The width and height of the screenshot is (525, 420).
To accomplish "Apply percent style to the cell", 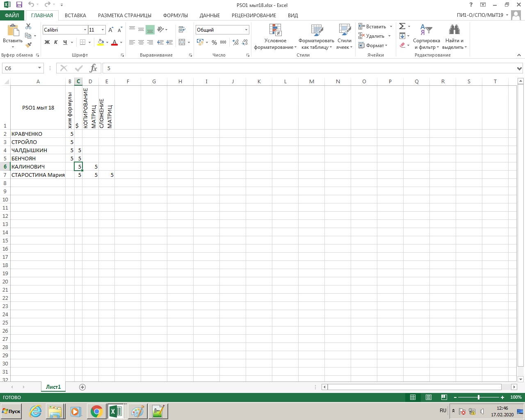I will (214, 42).
